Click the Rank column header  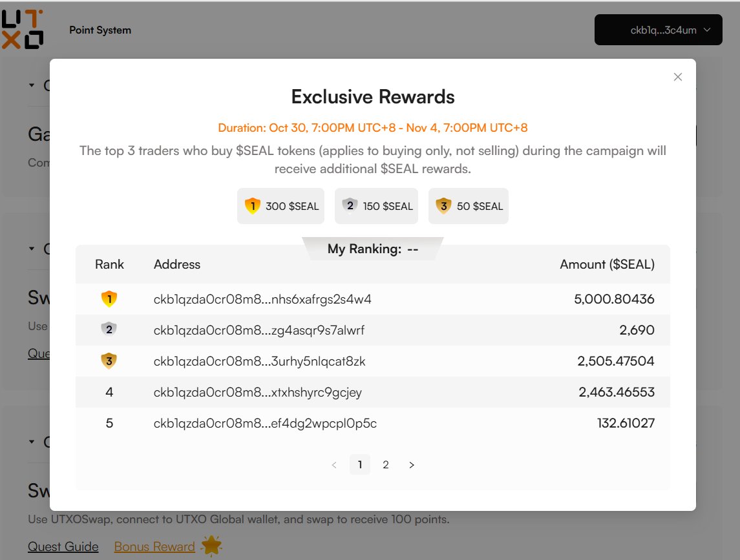[109, 264]
